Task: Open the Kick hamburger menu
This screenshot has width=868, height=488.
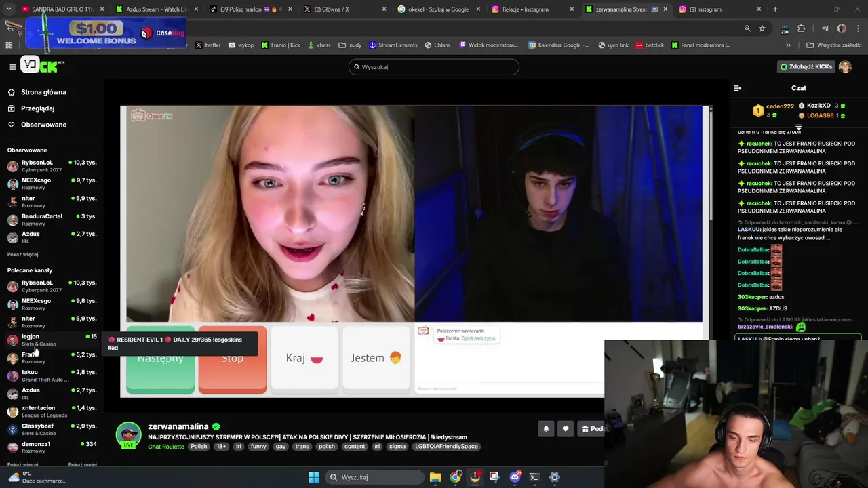Action: [13, 66]
